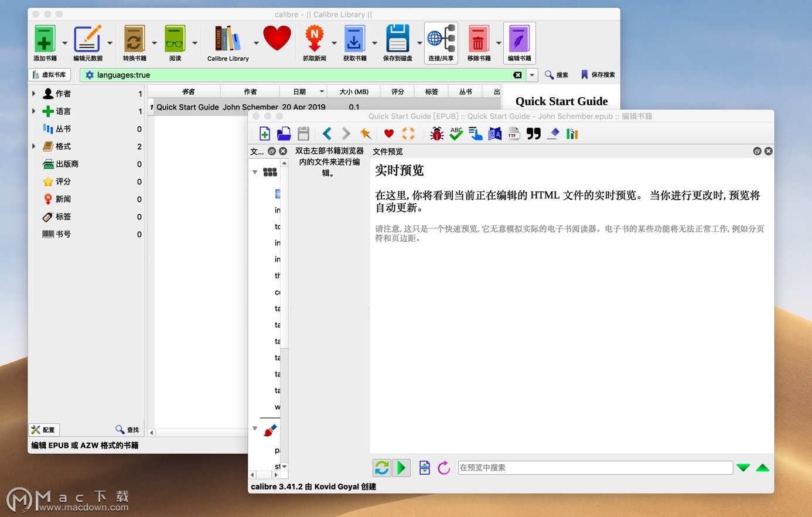Screen dimensions: 812x517
Task: Click the ladybug check book icon
Action: pos(436,134)
